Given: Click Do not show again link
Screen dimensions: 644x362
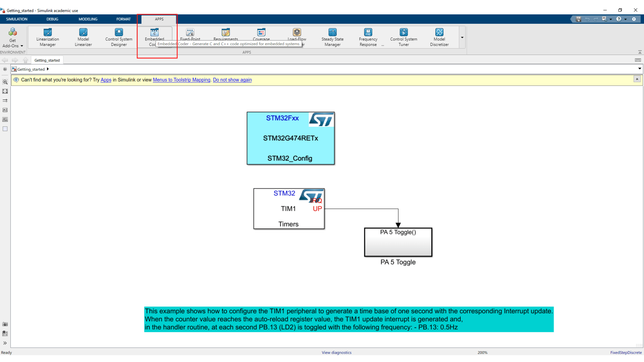Looking at the screenshot, I should coord(232,80).
